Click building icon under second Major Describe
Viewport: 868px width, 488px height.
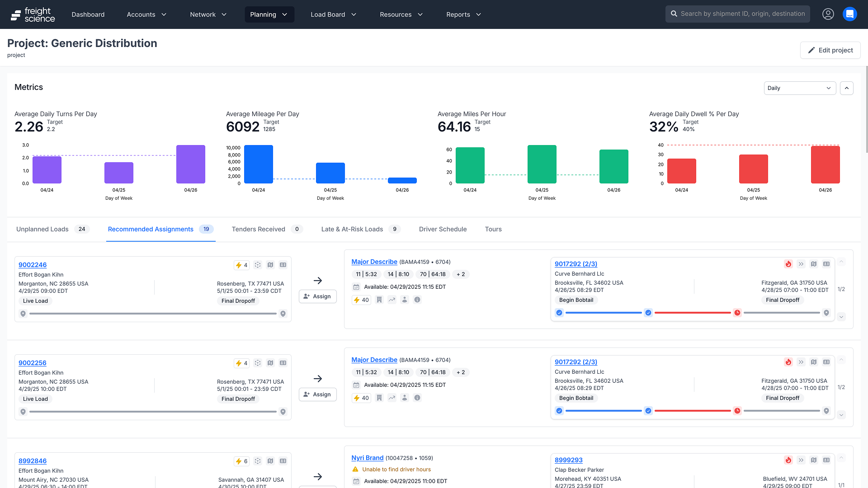(x=379, y=398)
